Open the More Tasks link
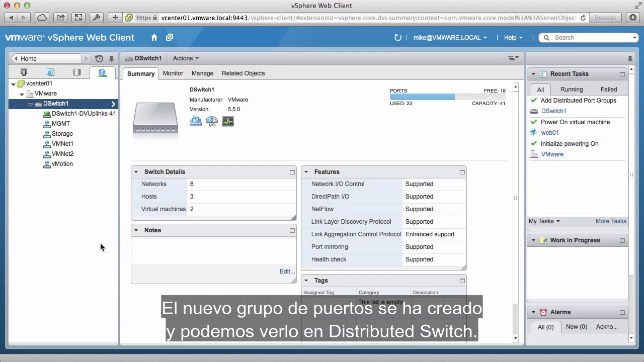Viewport: 644px width, 362px height. point(611,221)
